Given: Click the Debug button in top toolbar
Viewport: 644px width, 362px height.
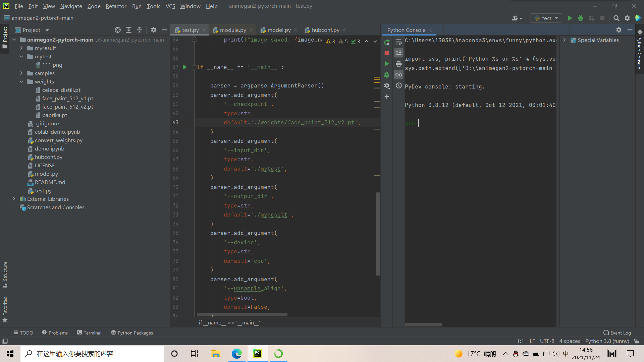Looking at the screenshot, I should point(581,18).
